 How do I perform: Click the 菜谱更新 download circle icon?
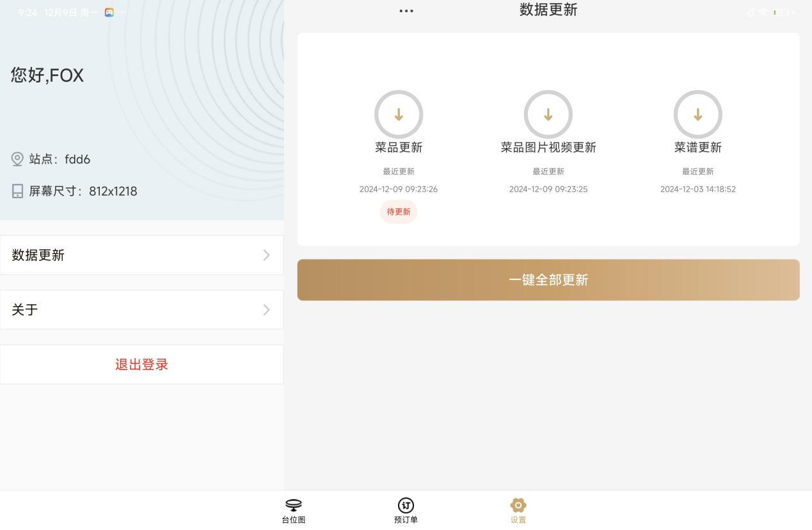697,114
